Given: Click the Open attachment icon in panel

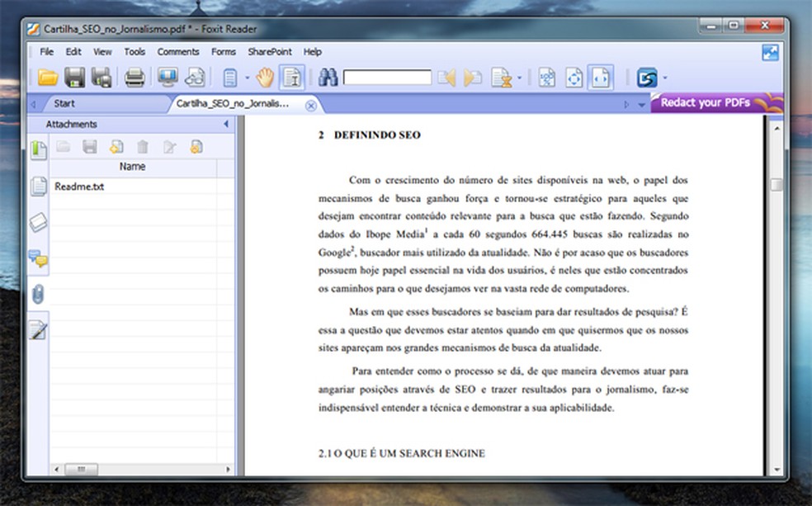Looking at the screenshot, I should 64,147.
